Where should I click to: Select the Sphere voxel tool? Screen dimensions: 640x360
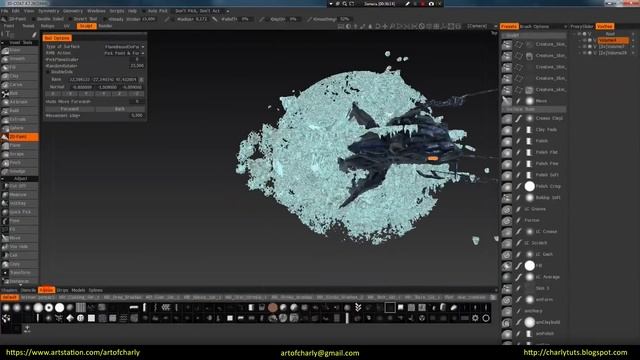point(20,128)
